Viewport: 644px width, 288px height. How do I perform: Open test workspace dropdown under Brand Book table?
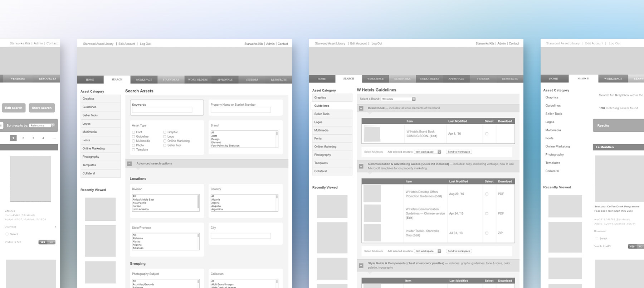pos(428,152)
